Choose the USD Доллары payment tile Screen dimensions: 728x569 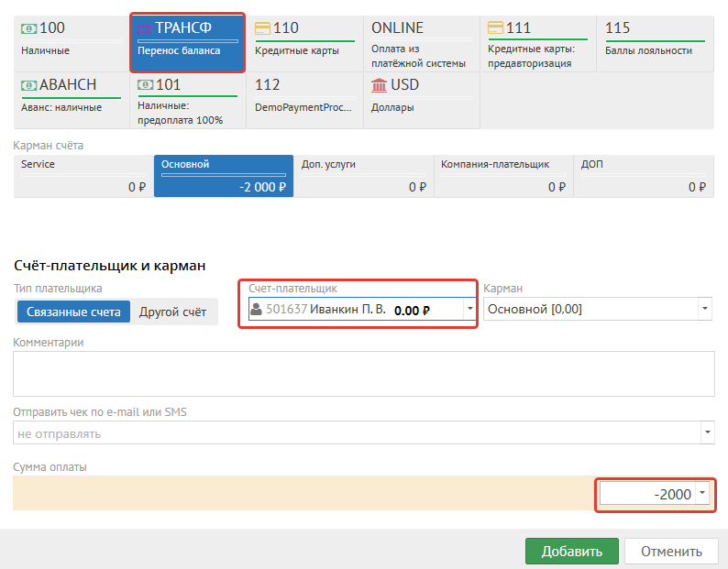click(x=421, y=100)
